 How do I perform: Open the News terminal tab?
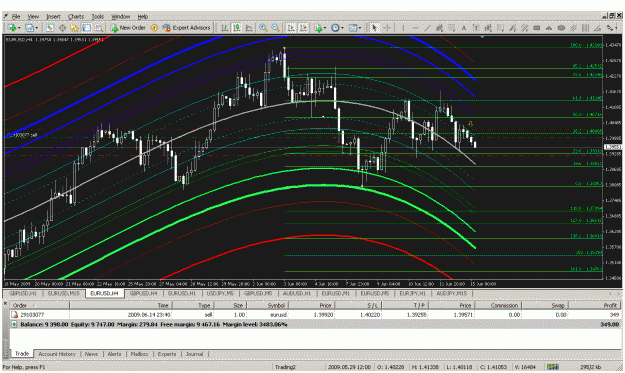point(91,354)
